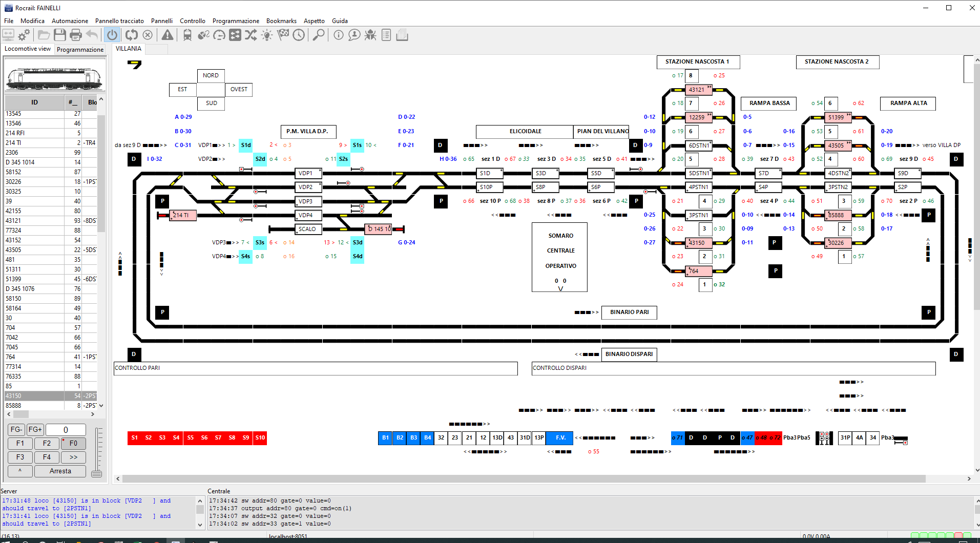Screen dimensions: 980x543
Task: Open the clock icon in the toolbar
Action: 299,35
